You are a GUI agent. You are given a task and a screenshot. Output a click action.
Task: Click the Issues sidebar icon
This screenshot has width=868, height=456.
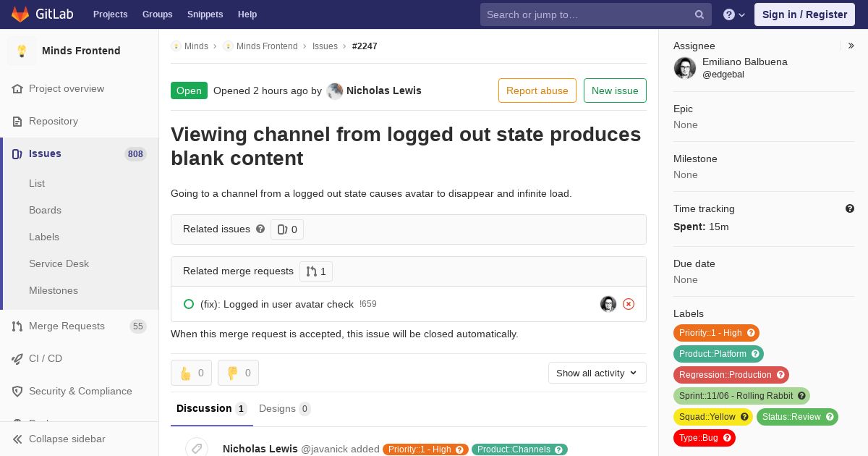pyautogui.click(x=17, y=154)
